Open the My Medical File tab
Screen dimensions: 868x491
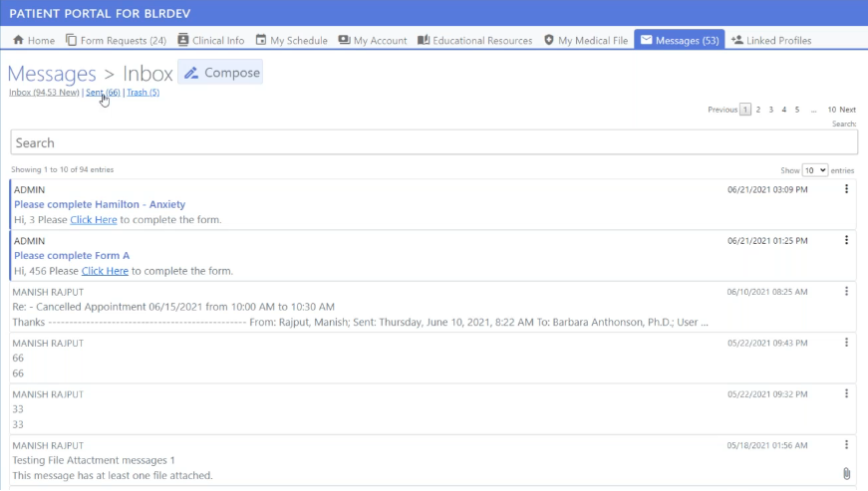(585, 41)
